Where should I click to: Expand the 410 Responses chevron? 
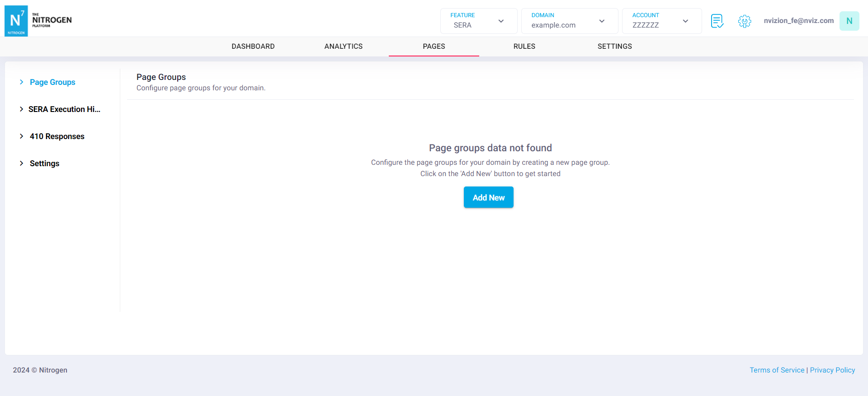point(21,136)
